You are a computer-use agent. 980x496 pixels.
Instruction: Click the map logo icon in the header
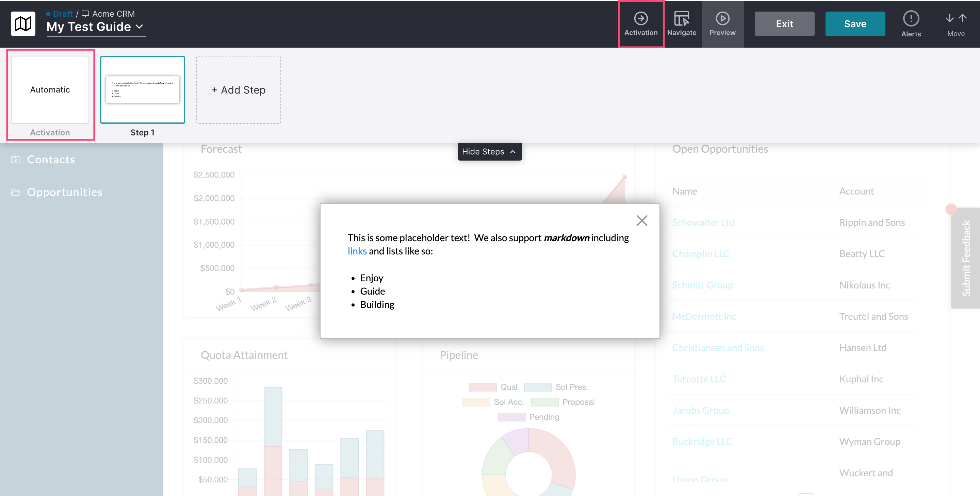[x=23, y=23]
